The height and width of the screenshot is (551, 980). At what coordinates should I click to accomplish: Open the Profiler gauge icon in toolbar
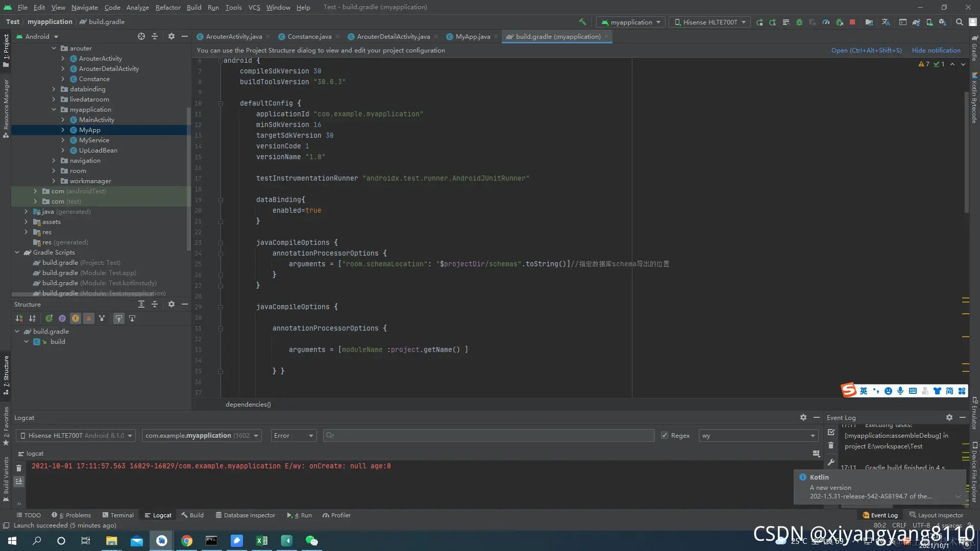(826, 22)
